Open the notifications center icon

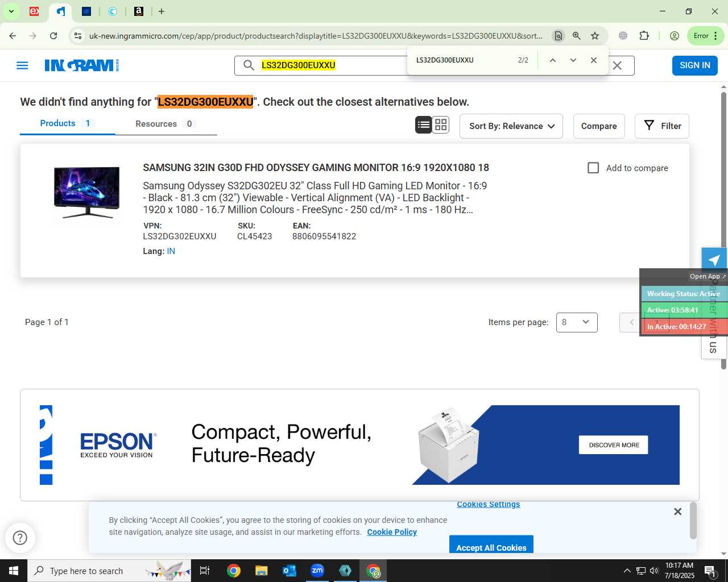click(x=710, y=571)
